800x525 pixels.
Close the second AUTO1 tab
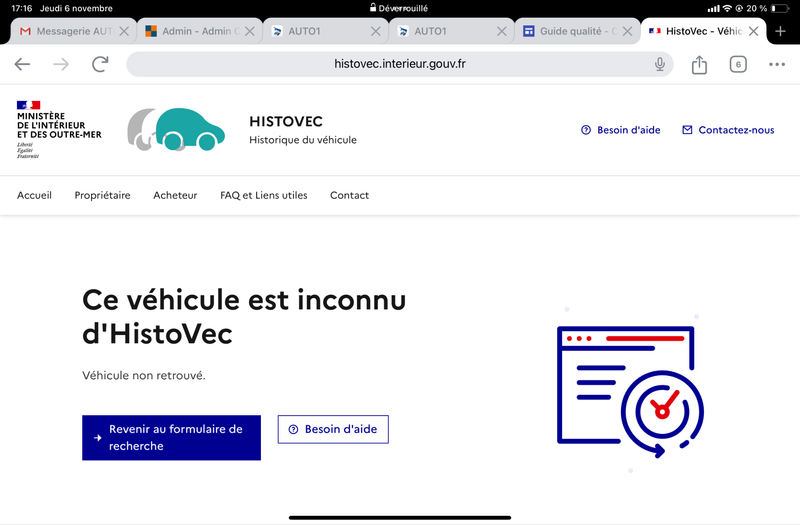(502, 31)
